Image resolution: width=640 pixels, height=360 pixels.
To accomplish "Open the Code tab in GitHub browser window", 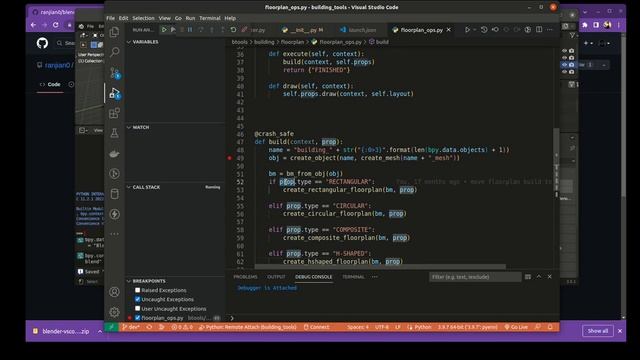I will pos(50,84).
